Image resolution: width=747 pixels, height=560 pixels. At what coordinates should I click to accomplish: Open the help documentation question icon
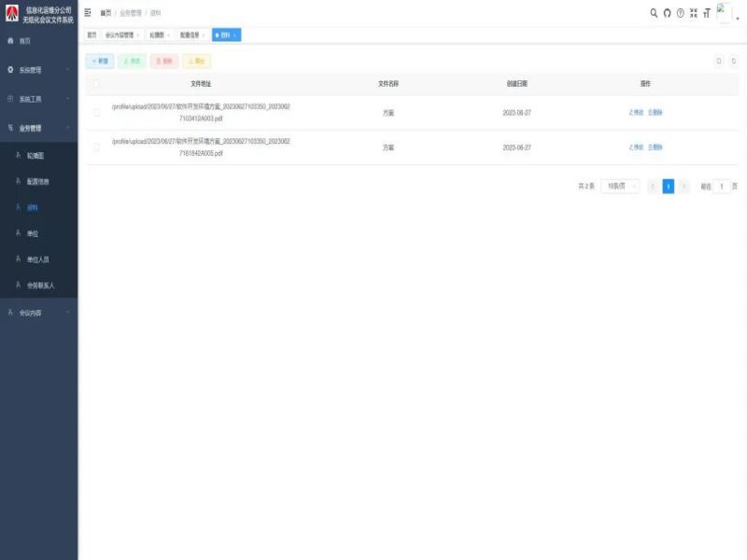(x=680, y=13)
